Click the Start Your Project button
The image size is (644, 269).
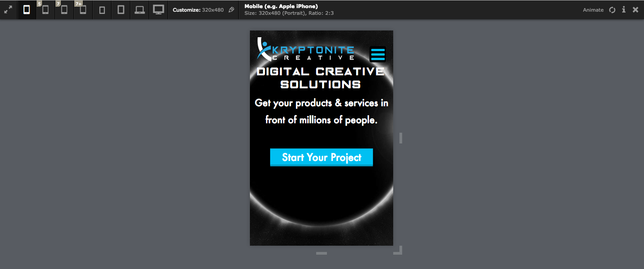coord(321,157)
